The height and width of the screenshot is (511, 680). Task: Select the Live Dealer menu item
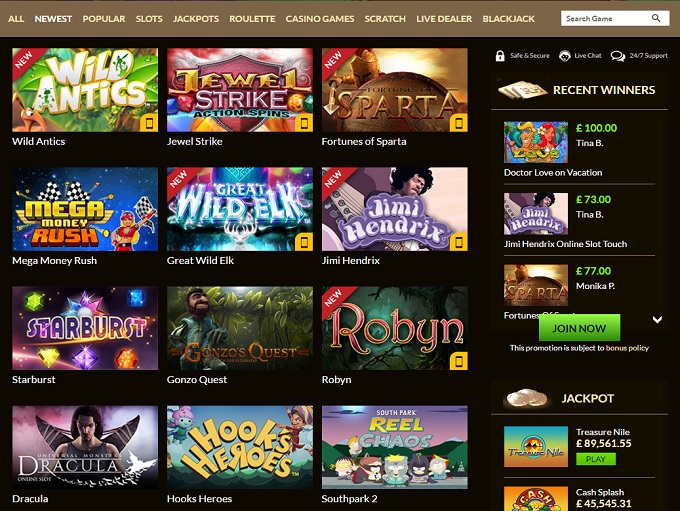444,19
